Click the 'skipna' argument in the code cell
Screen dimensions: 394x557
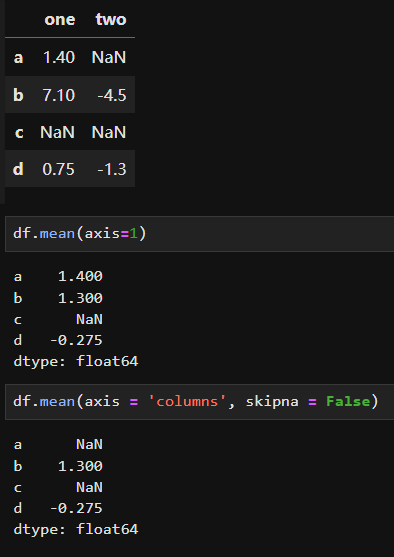[x=272, y=402]
